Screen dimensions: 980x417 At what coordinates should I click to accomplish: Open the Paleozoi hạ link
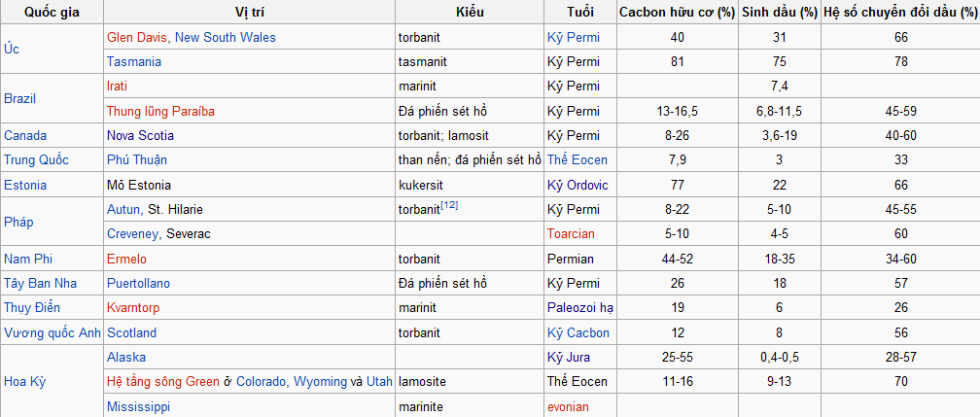580,307
